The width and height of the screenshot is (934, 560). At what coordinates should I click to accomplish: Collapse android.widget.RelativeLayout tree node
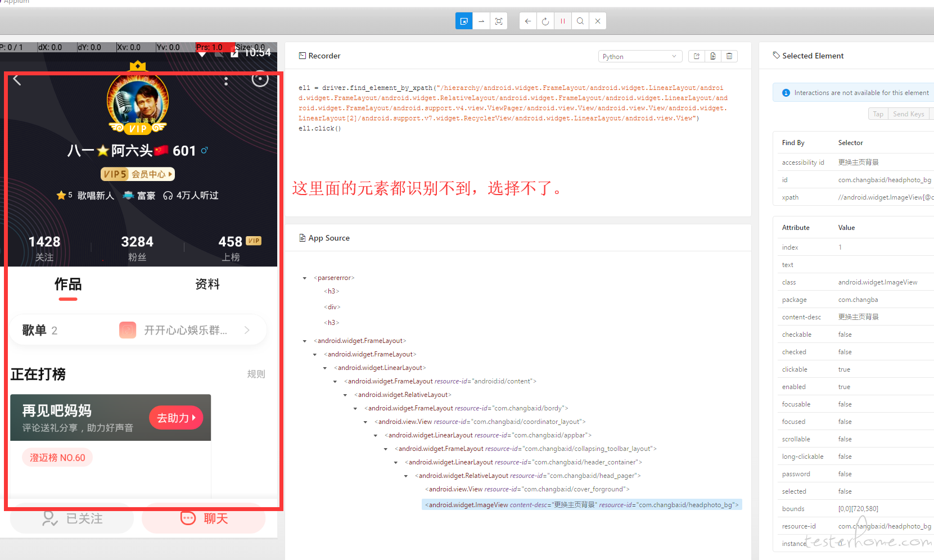345,395
